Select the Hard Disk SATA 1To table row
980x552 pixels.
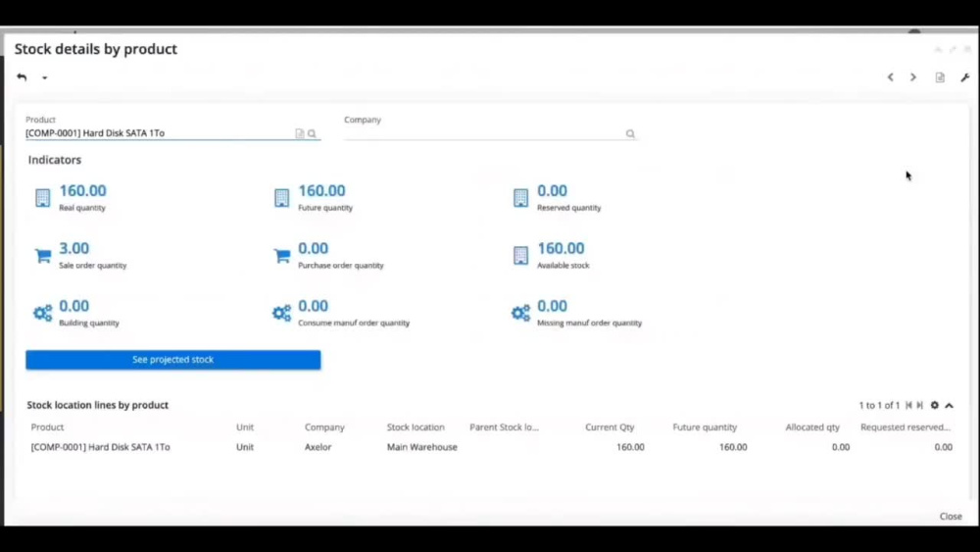[491, 447]
